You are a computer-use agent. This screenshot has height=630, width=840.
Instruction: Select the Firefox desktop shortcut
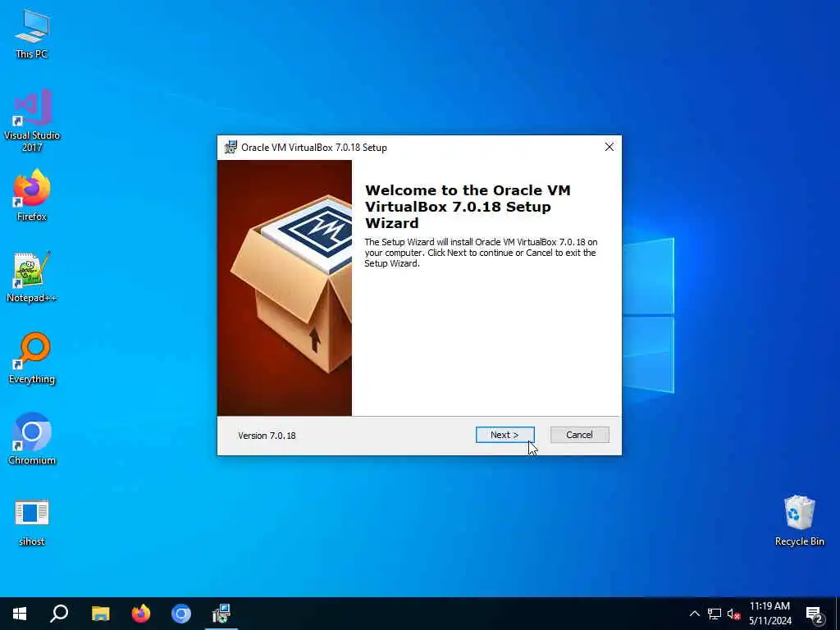32,195
